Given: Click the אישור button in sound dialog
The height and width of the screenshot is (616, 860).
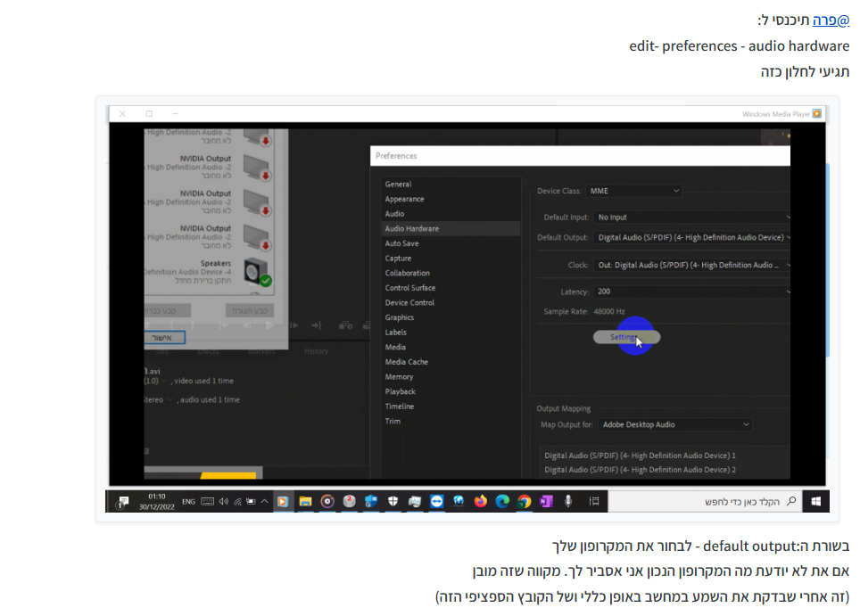Looking at the screenshot, I should click(162, 337).
